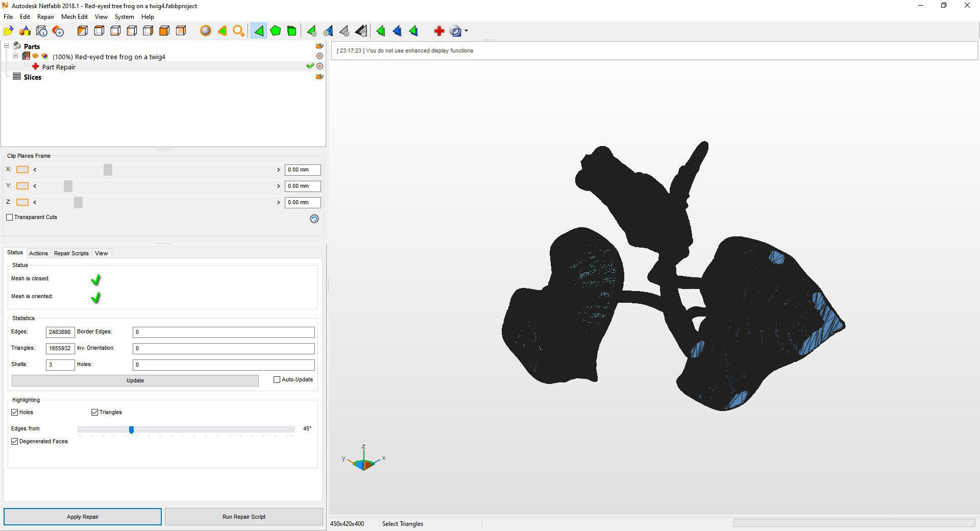Click the Update statistics button
Image resolution: width=980 pixels, height=531 pixels.
pyautogui.click(x=135, y=380)
